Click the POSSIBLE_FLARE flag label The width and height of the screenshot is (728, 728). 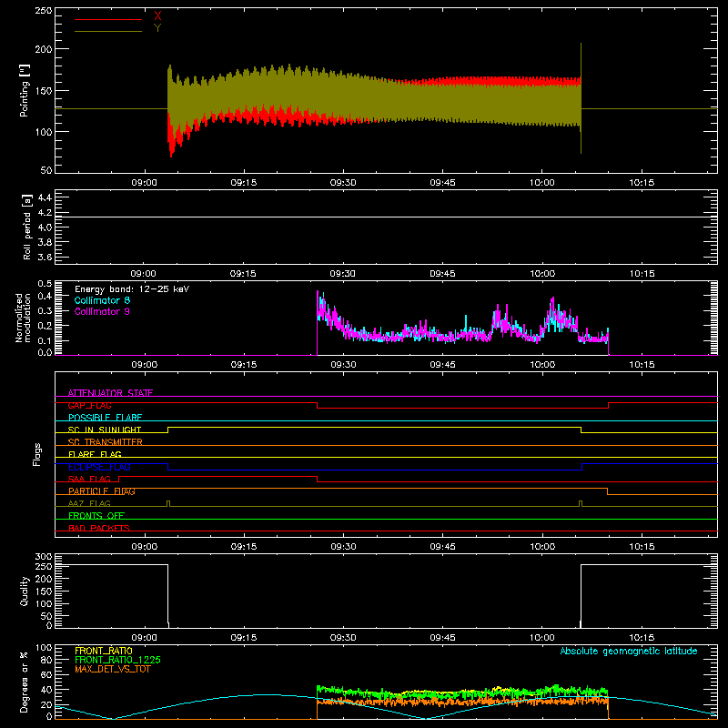pos(105,418)
